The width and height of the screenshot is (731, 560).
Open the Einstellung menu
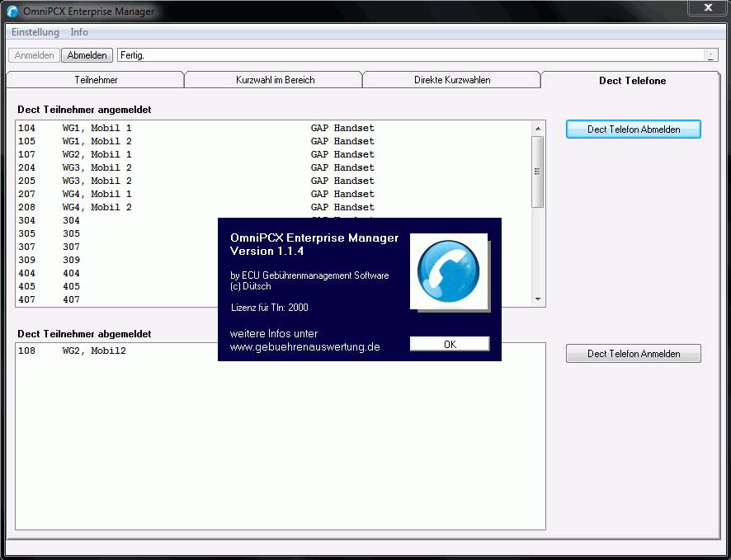point(35,32)
